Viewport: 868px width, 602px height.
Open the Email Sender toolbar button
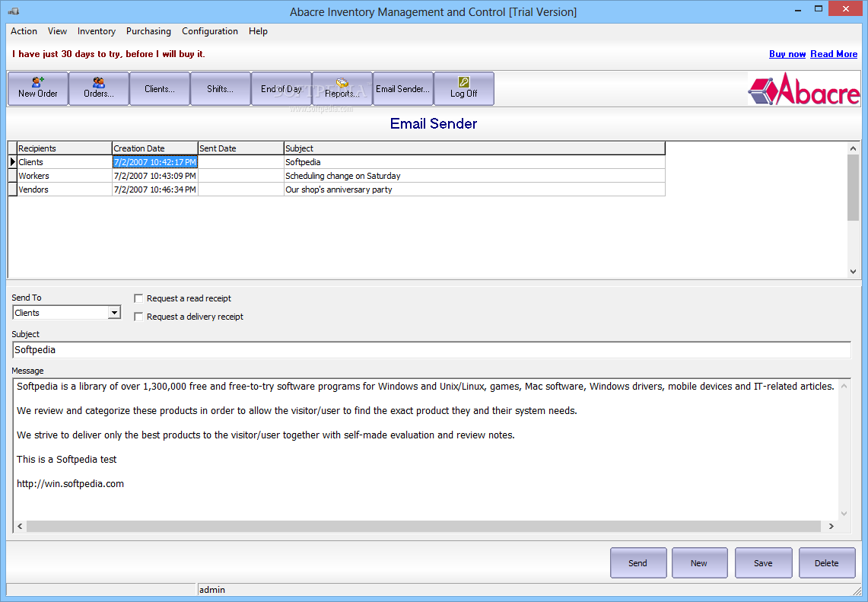coord(403,88)
